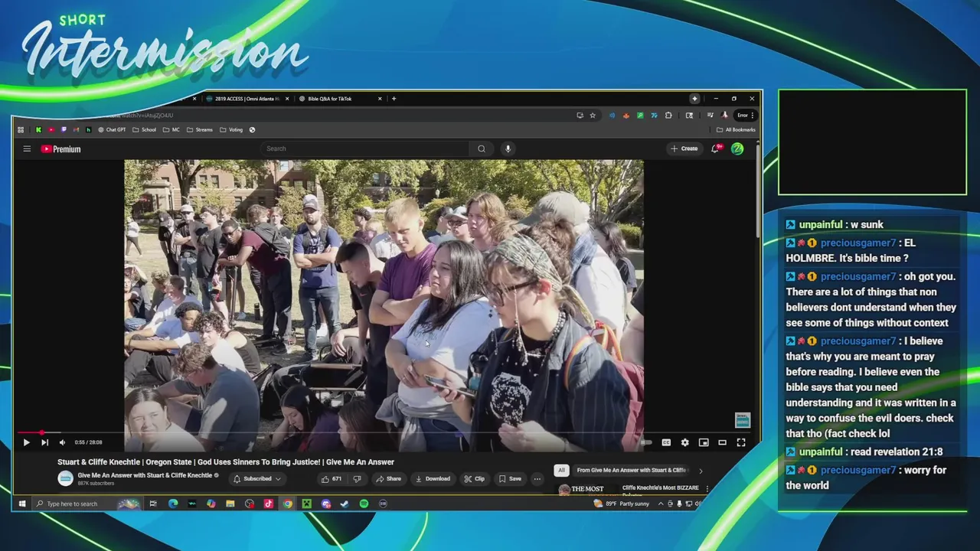Open Chrome from the taskbar
Image resolution: width=980 pixels, height=551 pixels.
pyautogui.click(x=288, y=504)
